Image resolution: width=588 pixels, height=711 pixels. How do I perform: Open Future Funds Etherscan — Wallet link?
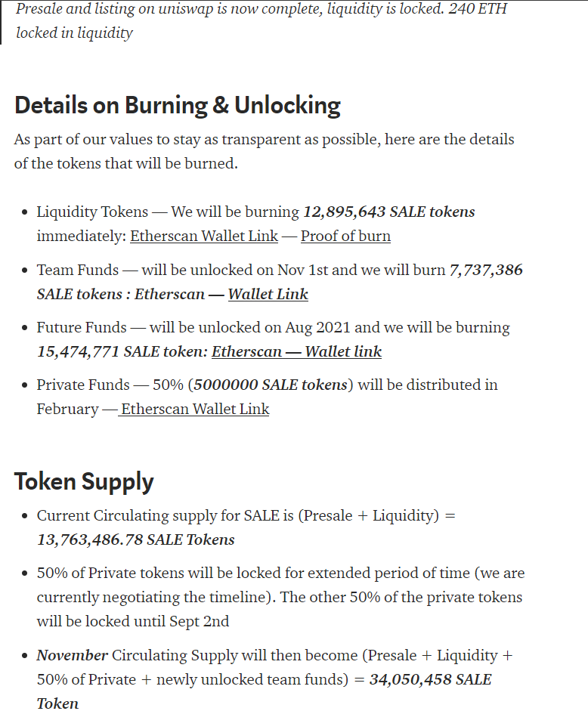296,352
